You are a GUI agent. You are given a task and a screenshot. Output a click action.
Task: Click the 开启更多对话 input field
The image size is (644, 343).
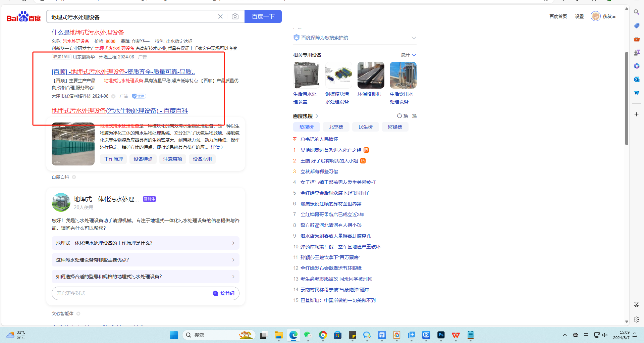click(131, 293)
